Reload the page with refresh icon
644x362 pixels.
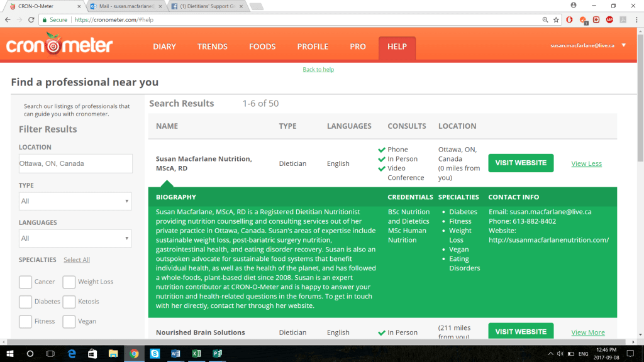coord(31,19)
